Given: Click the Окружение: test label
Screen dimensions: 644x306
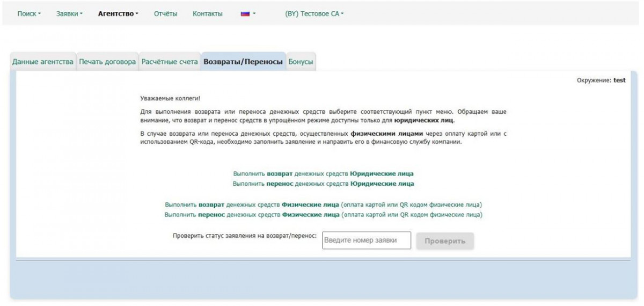Looking at the screenshot, I should (x=601, y=80).
